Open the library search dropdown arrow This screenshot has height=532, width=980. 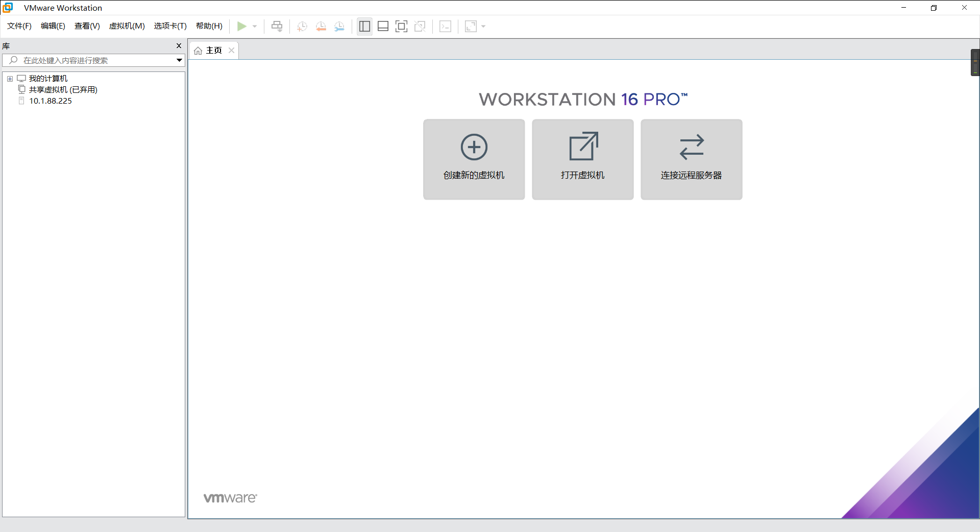[179, 60]
